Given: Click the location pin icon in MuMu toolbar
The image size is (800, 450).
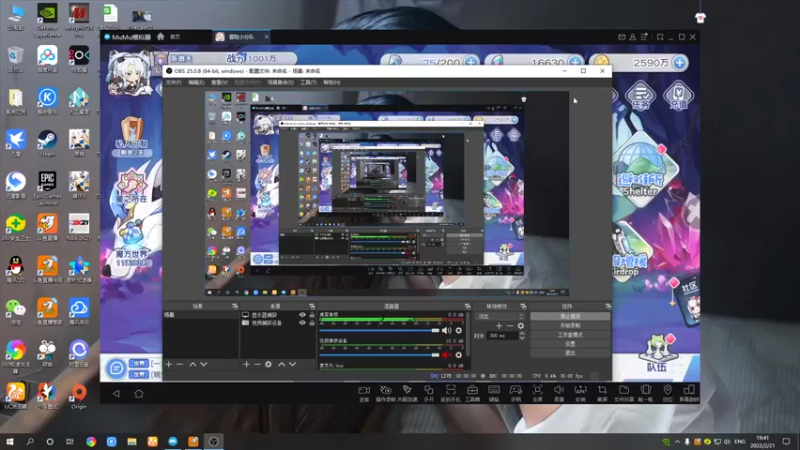Looking at the screenshot, I should (667, 390).
